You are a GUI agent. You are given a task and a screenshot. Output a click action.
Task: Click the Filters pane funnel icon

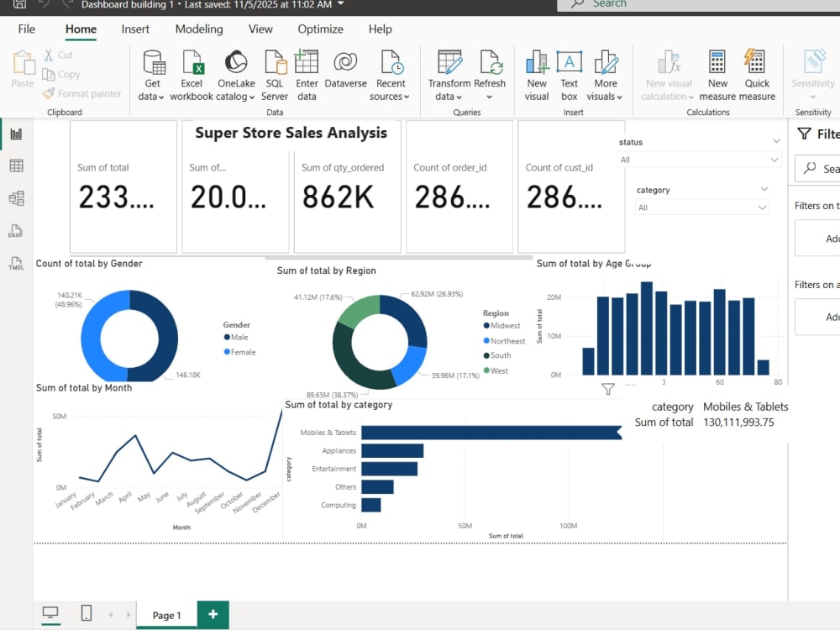point(804,134)
